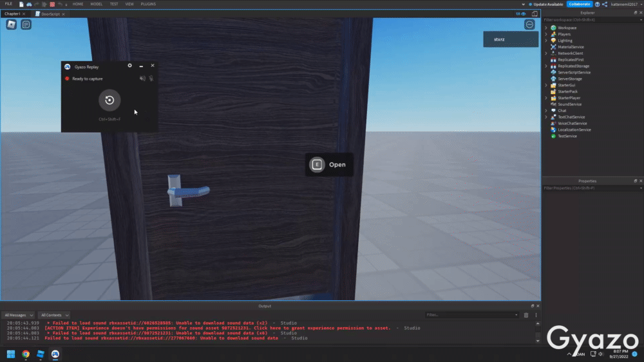
Task: Click the share icon beside the username
Action: click(x=605, y=4)
